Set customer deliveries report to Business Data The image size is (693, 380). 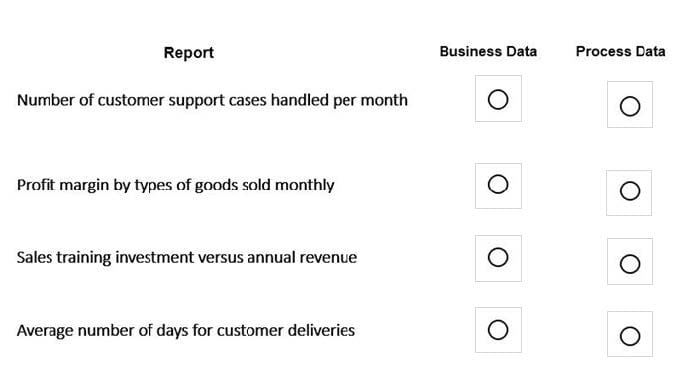coord(498,330)
